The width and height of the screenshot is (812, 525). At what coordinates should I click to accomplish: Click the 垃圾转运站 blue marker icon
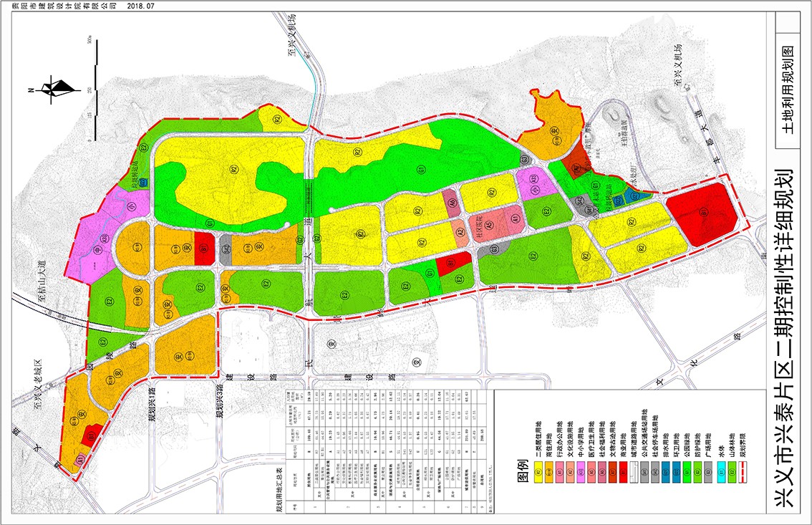pyautogui.click(x=144, y=183)
